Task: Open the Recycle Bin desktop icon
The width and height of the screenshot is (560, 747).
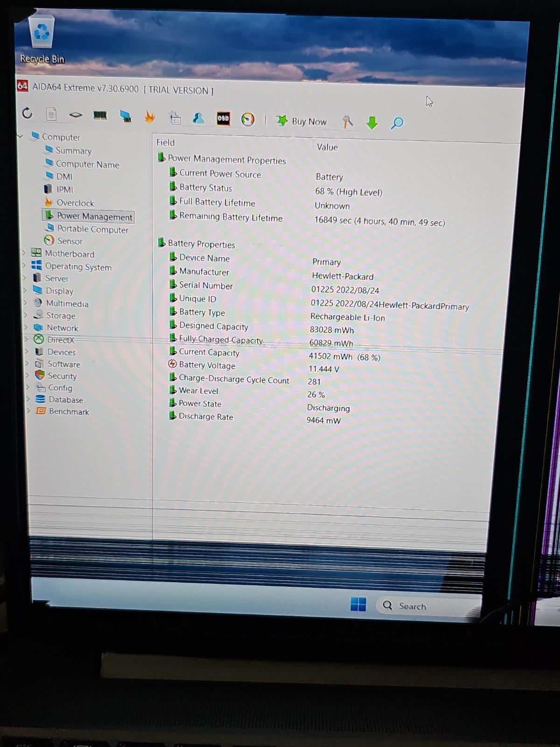Action: 42,40
